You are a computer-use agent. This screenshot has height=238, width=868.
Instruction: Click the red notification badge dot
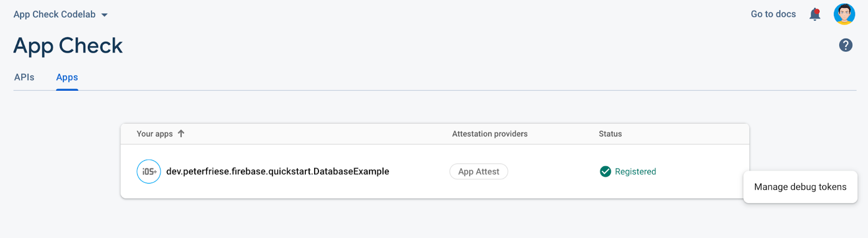click(x=817, y=11)
